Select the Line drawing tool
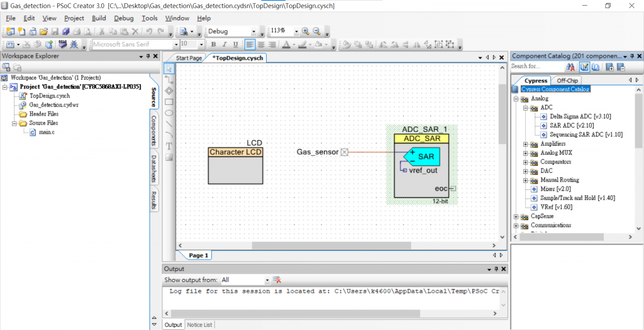 [169, 124]
